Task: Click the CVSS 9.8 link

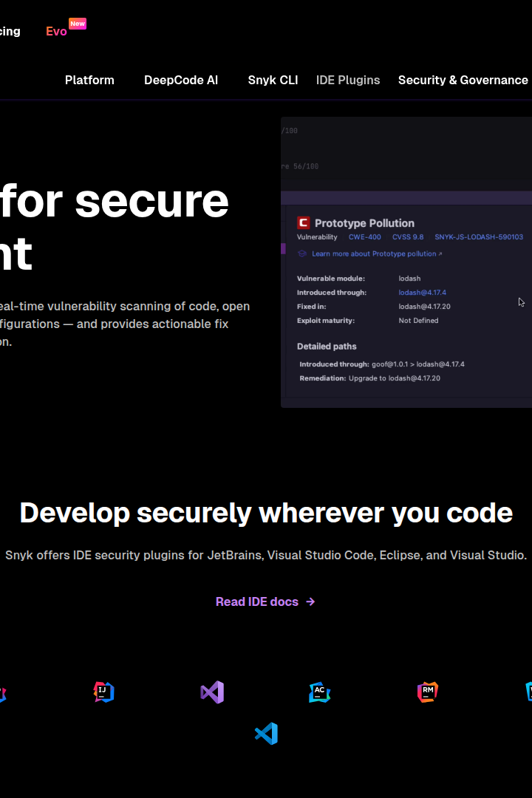Action: point(408,236)
